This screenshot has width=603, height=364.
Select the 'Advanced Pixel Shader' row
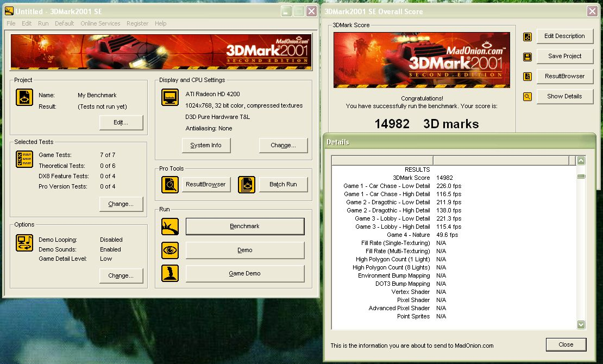click(x=454, y=308)
